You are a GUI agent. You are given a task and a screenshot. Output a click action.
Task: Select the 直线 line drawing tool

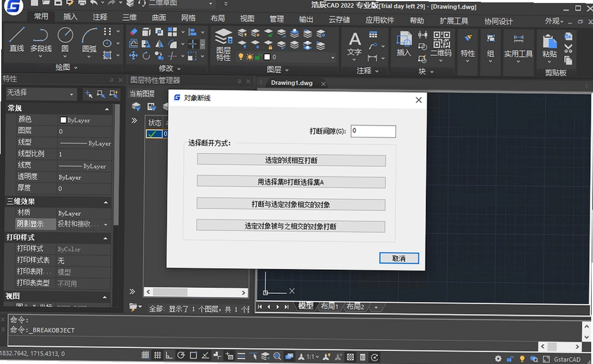[17, 39]
